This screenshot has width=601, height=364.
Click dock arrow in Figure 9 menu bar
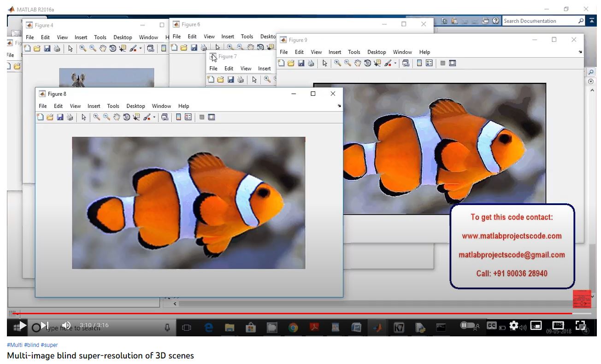[x=580, y=52]
